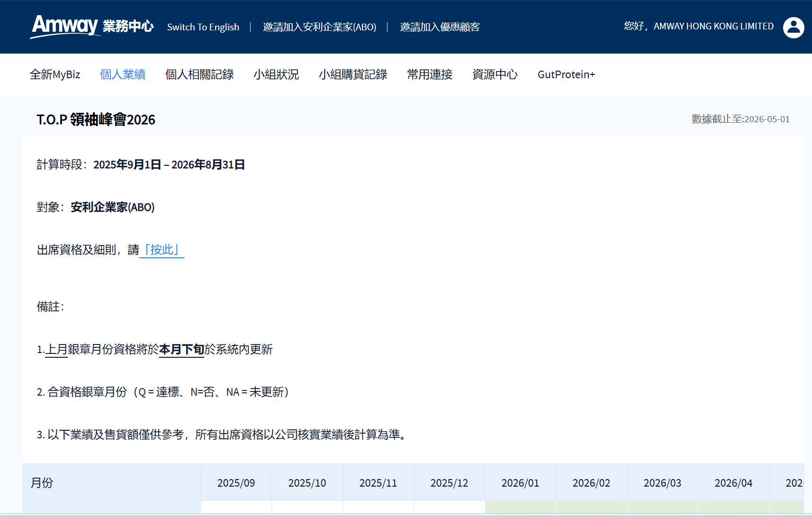Screen dimensions: 812x517
Task: Click the 2026/01 column header
Action: [x=521, y=482]
